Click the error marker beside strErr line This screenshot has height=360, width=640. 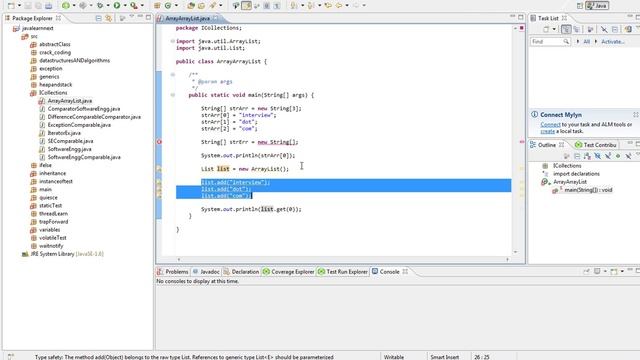(159, 142)
